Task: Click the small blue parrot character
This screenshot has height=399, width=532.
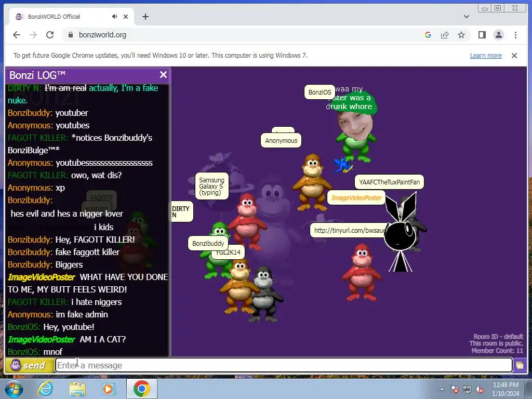Action: click(x=343, y=165)
